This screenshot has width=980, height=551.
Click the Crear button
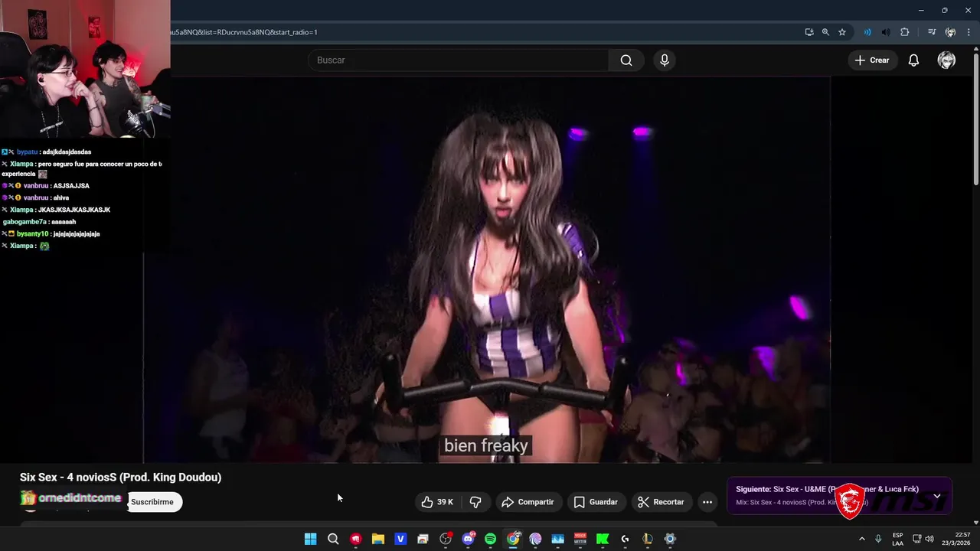pyautogui.click(x=872, y=60)
